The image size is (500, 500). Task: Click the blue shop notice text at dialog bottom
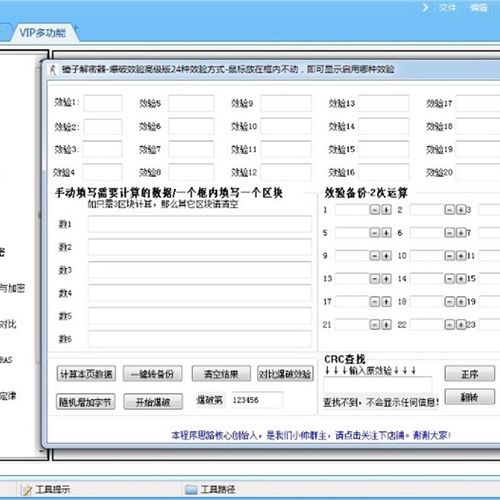(x=311, y=435)
